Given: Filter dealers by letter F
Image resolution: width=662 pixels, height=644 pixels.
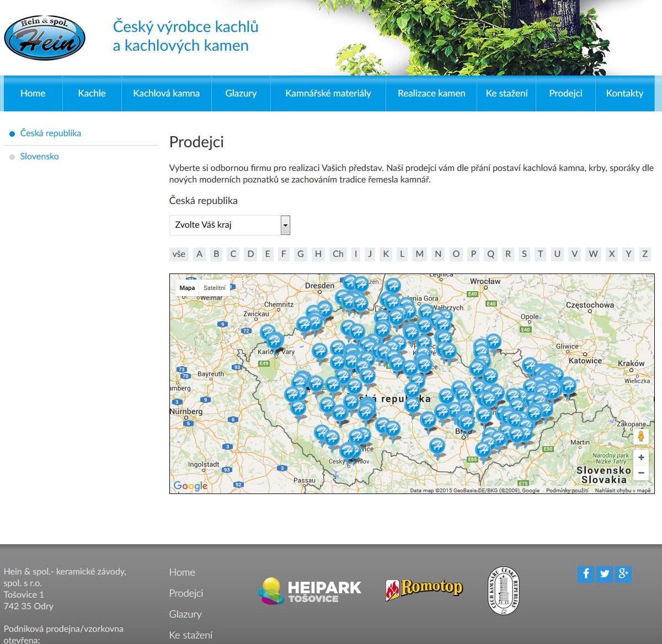Looking at the screenshot, I should (x=284, y=254).
